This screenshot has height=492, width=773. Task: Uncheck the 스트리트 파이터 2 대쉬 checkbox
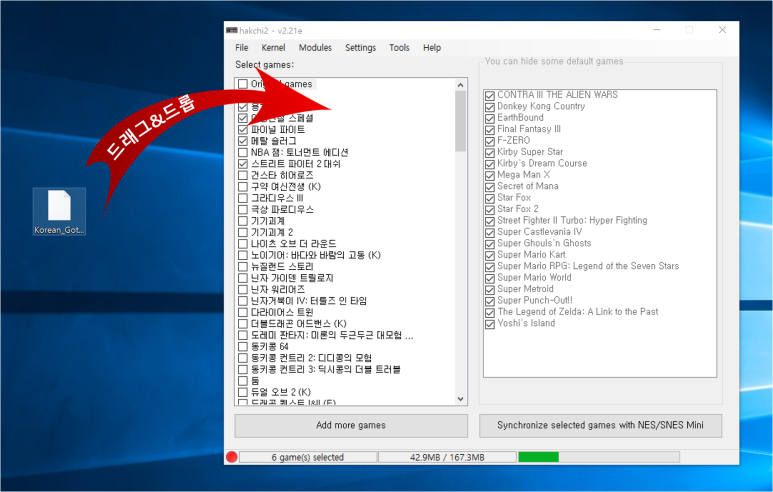(243, 164)
